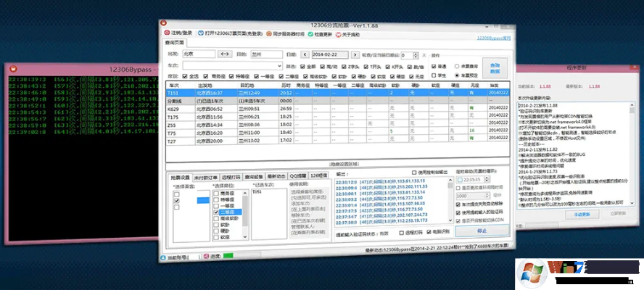Click the 停止 stop button
The image size is (644, 290).
[x=482, y=231]
